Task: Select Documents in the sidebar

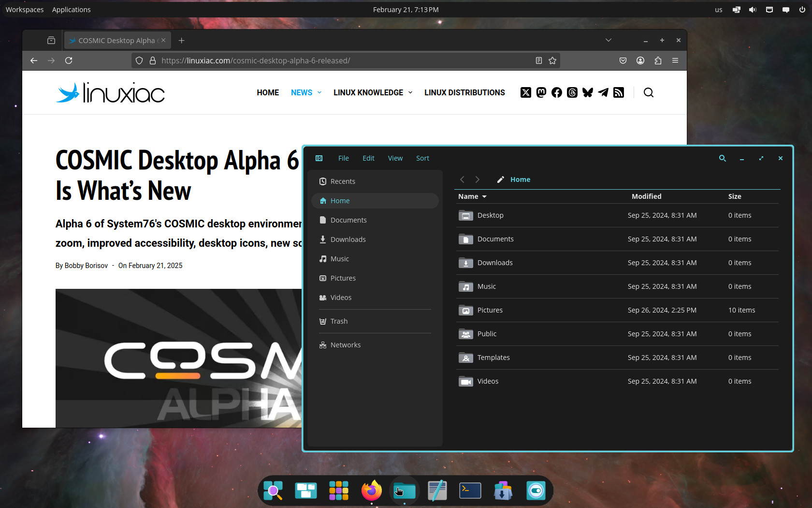Action: tap(375, 220)
